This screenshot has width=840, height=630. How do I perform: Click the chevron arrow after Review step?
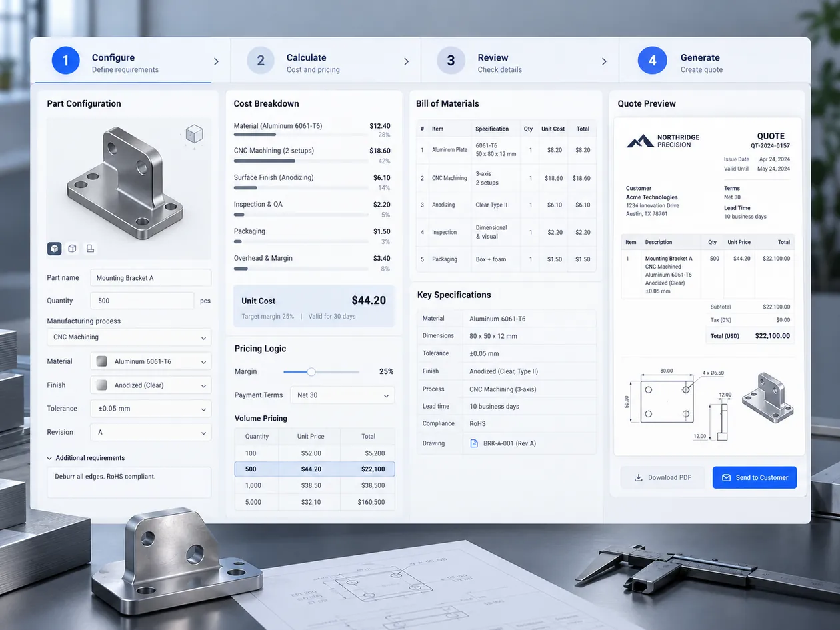tap(604, 61)
